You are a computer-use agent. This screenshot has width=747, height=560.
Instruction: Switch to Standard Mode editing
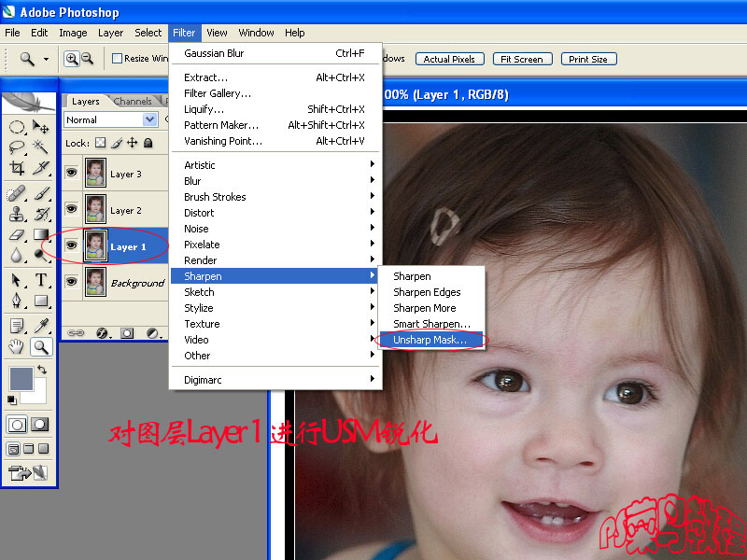(x=17, y=425)
